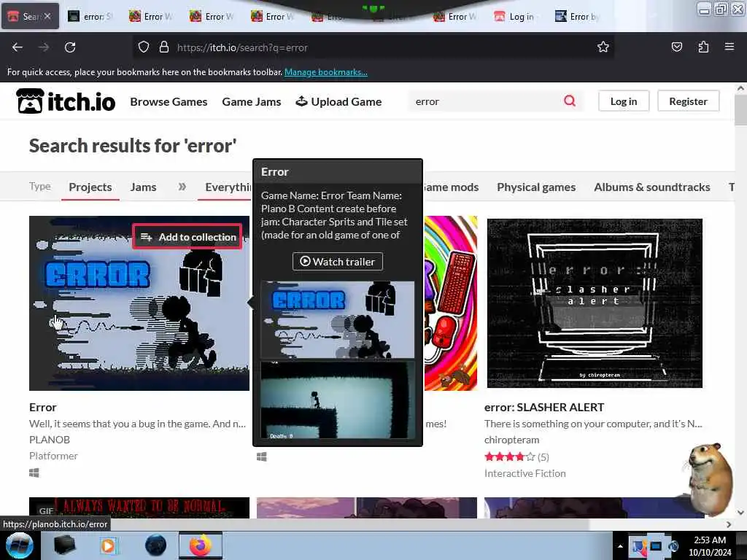Click the second screenshot in the Error popup
Screen dimensions: 747x560
(x=337, y=400)
